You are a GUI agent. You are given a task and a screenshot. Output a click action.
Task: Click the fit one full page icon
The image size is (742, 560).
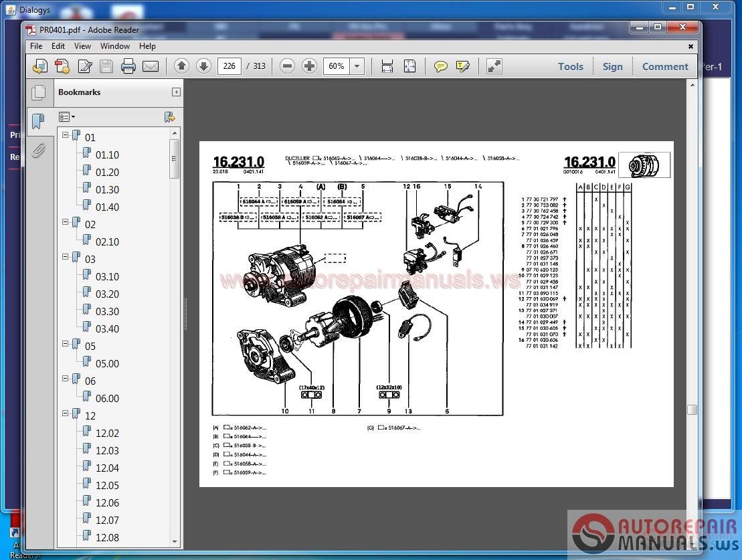409,66
